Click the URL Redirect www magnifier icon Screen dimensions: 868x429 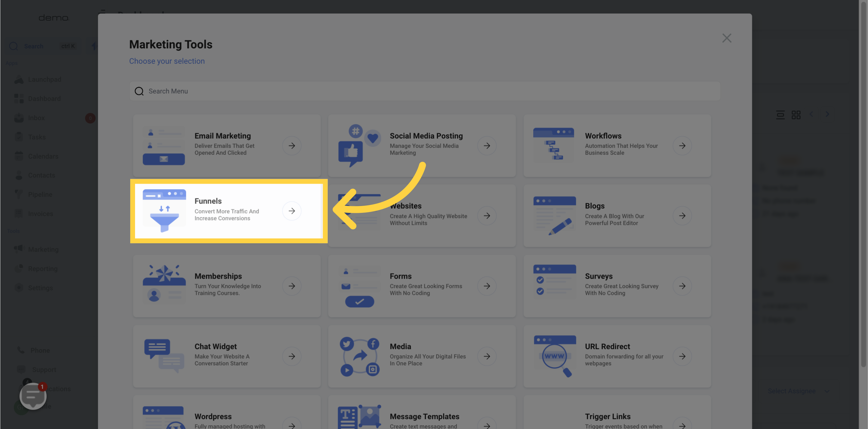[x=554, y=356]
